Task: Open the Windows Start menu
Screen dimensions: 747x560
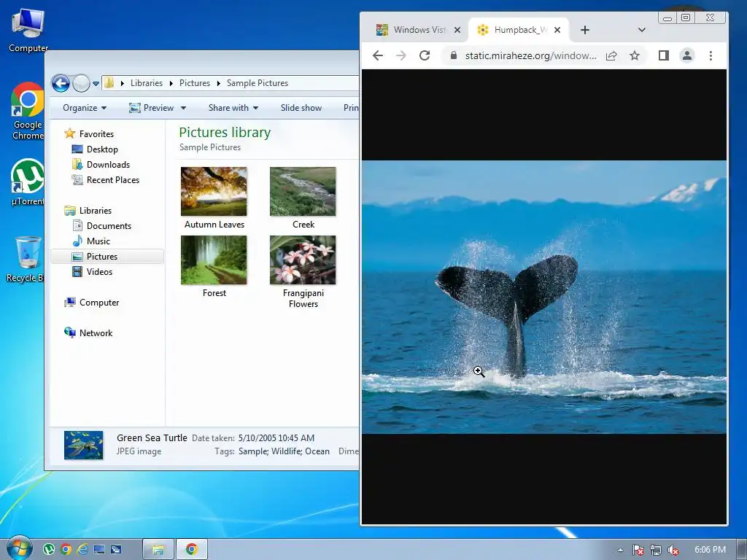Action: click(x=20, y=548)
